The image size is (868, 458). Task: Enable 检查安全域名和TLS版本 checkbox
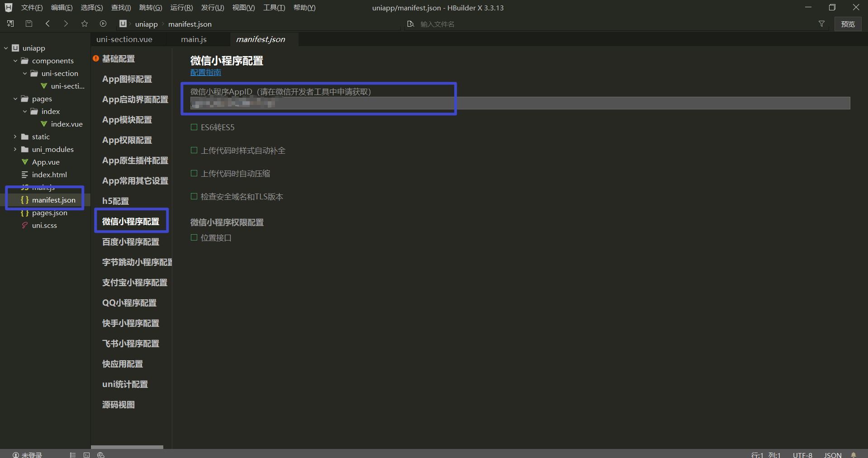pos(194,196)
